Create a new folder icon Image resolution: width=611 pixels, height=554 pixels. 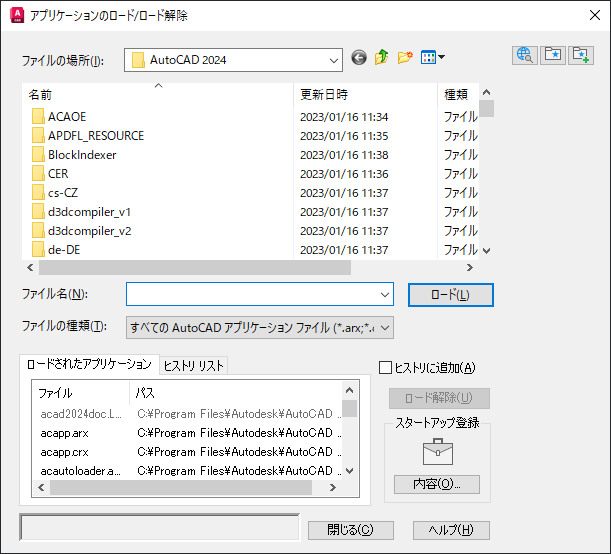(405, 58)
